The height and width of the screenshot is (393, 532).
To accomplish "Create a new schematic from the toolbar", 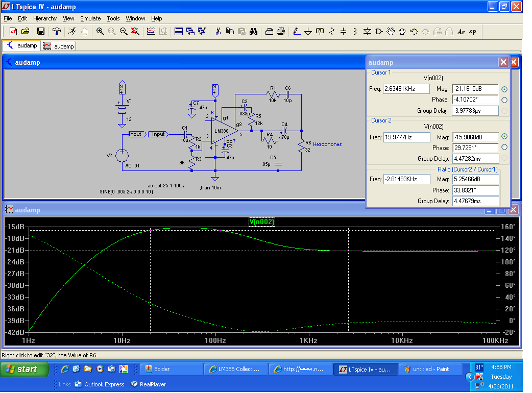I will coord(13,32).
